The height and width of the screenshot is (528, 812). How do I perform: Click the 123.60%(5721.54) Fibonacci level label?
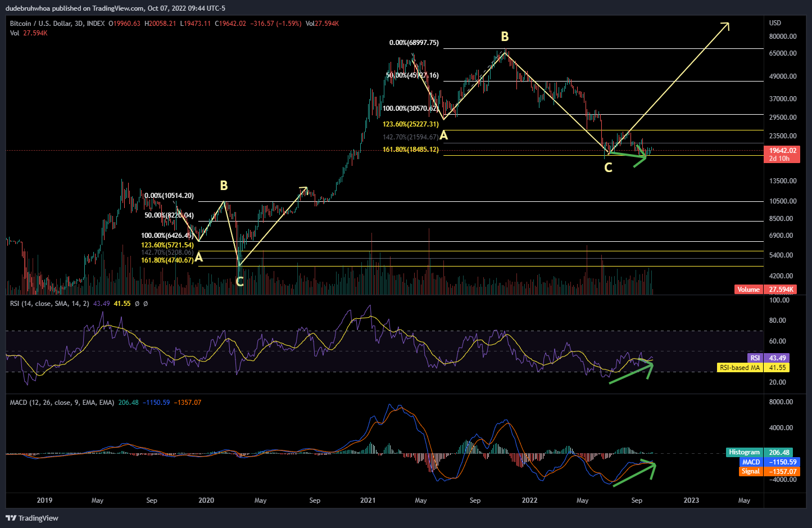[167, 245]
